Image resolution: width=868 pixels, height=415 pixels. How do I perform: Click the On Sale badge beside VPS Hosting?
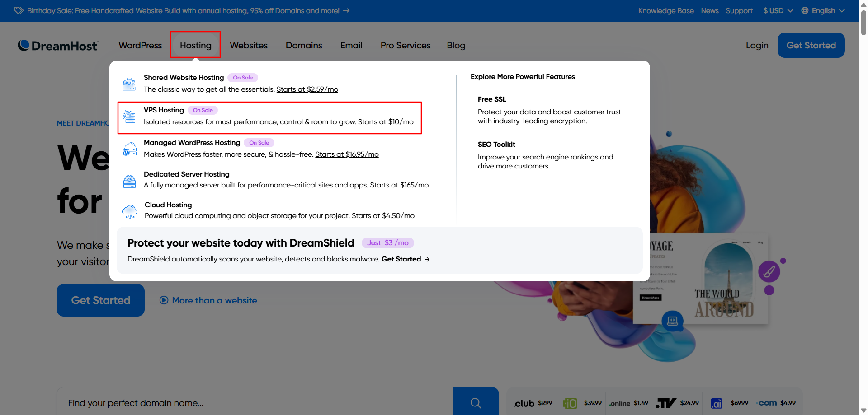pyautogui.click(x=203, y=110)
